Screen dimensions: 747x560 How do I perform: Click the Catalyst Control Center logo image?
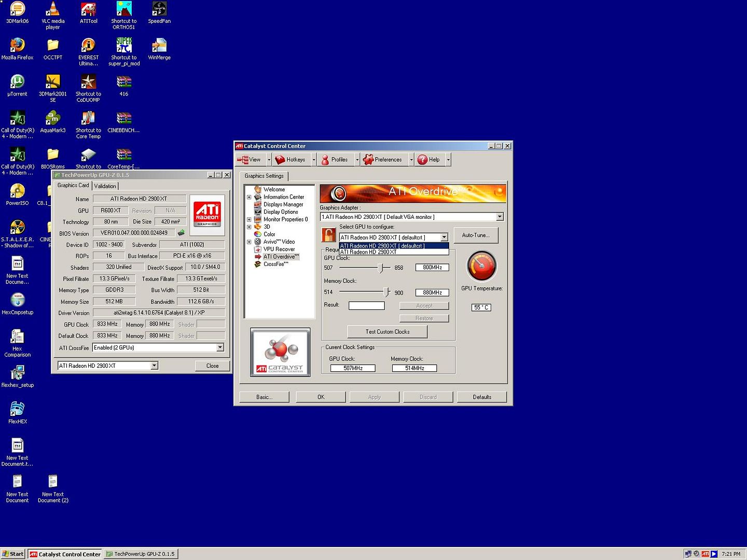[x=280, y=352]
